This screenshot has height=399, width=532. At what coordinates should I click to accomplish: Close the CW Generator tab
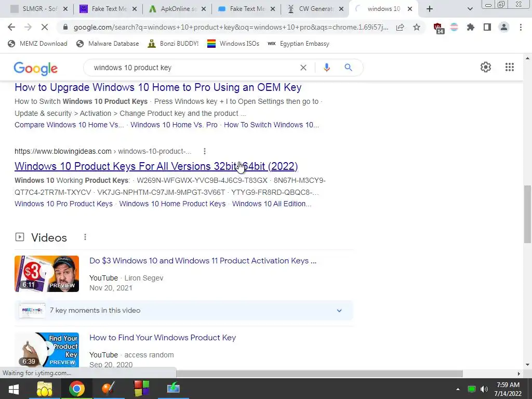341,9
